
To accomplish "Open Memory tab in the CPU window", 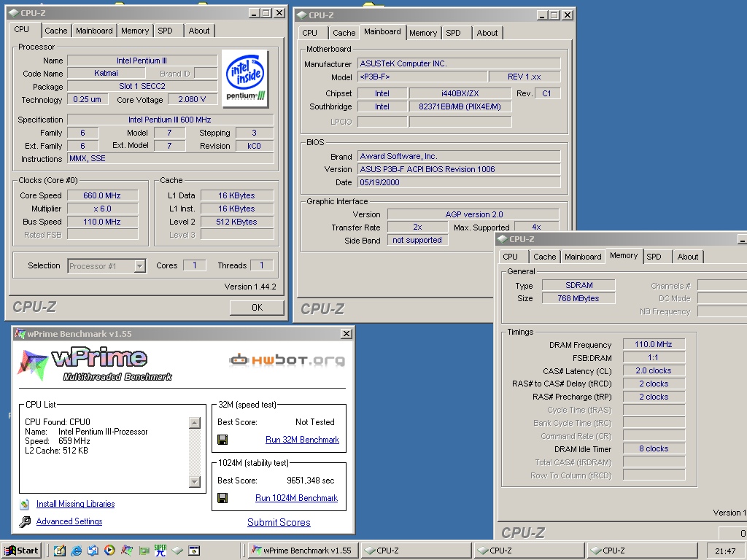I will 135,31.
